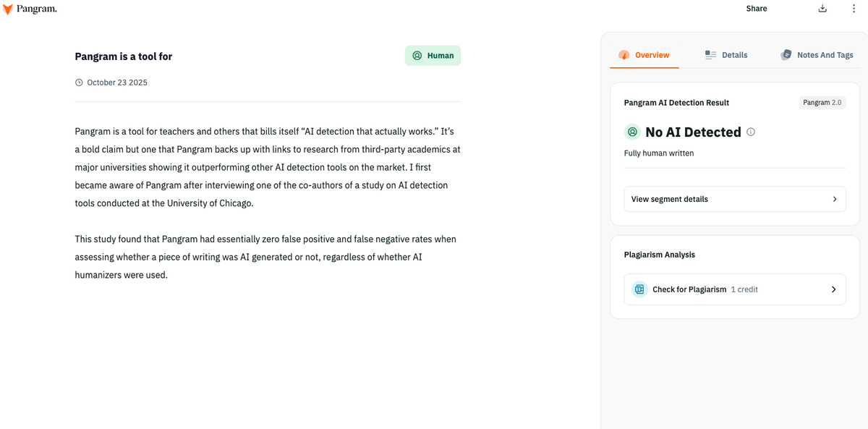Image resolution: width=868 pixels, height=429 pixels.
Task: Click the Share button
Action: 756,8
